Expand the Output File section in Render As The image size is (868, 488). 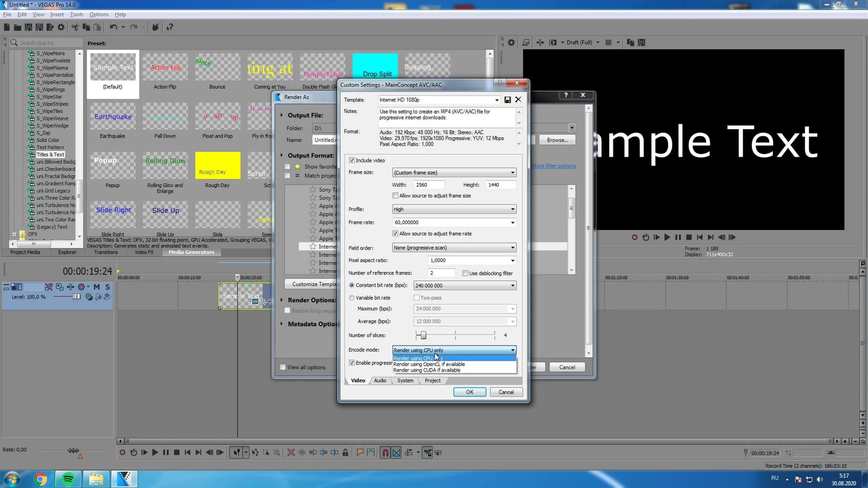tap(282, 115)
